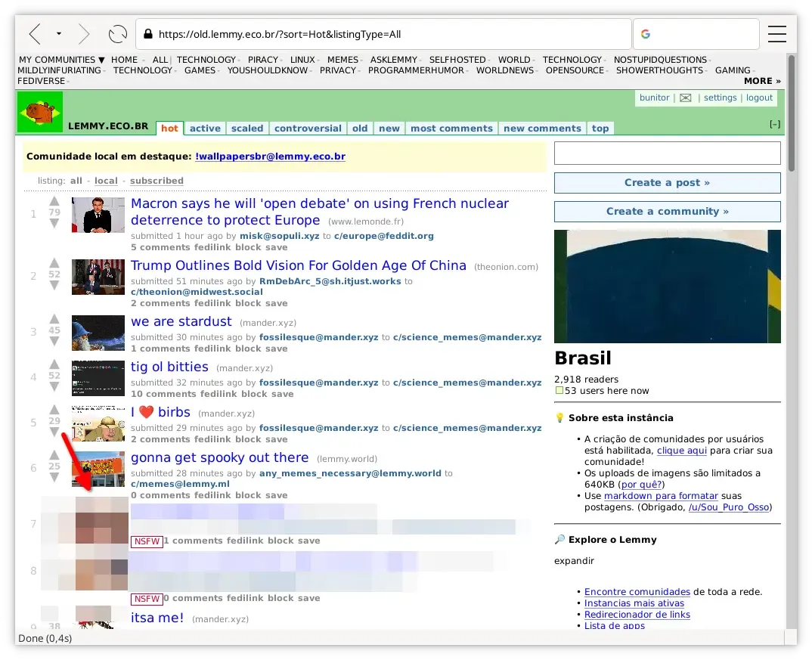The height and width of the screenshot is (660, 812).
Task: Open the browser hamburger menu
Action: (x=777, y=33)
